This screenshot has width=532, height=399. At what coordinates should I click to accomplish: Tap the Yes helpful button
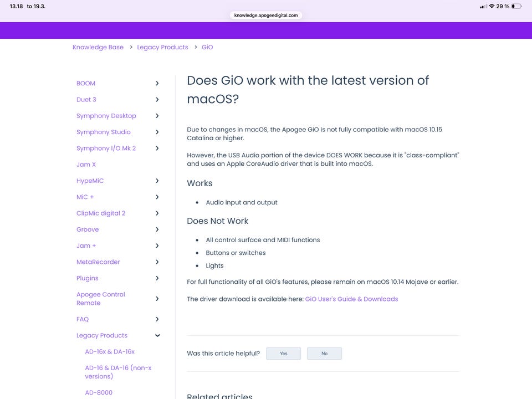[283, 354]
